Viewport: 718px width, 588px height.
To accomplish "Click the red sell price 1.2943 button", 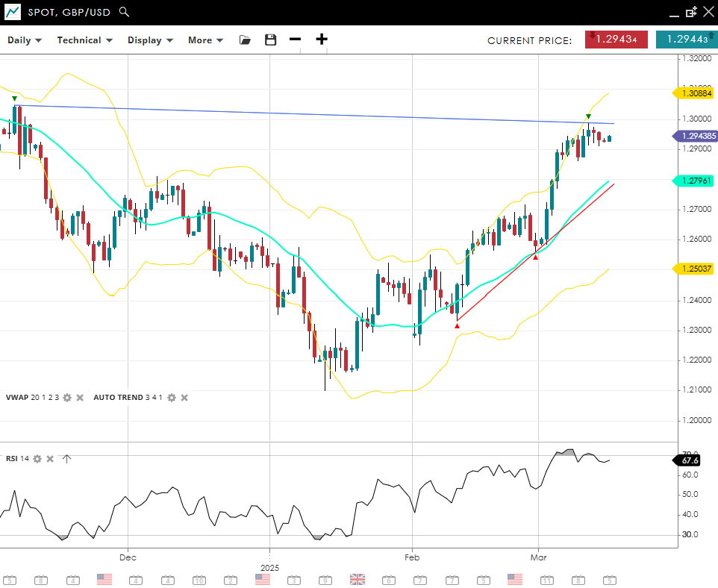I will 616,40.
